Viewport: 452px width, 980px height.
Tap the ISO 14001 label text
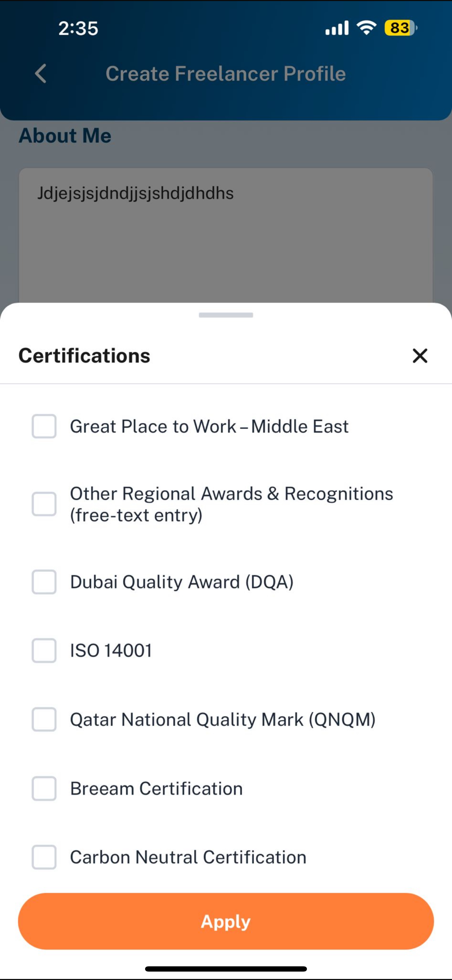(111, 651)
